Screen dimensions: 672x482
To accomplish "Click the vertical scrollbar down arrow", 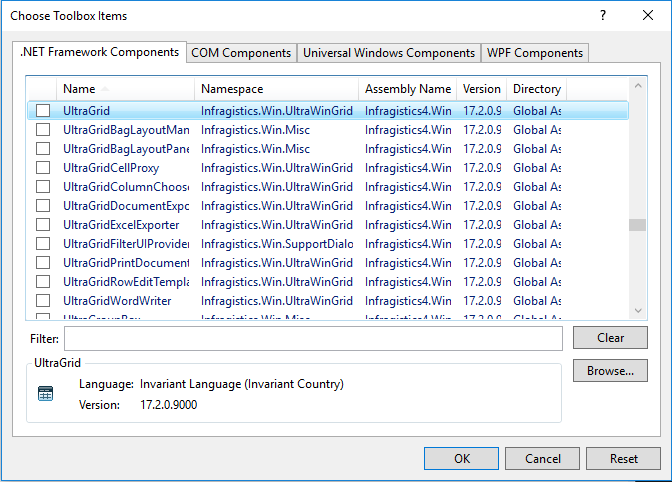I will (x=637, y=311).
